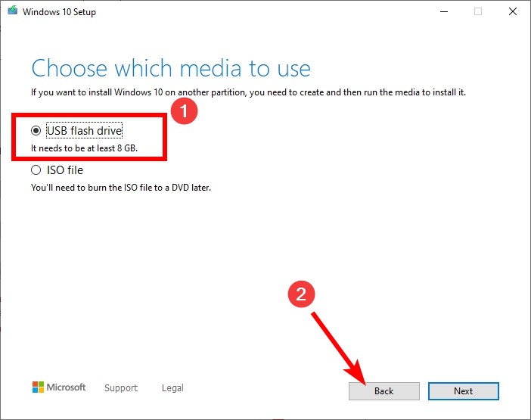
Task: Click the "ISO file" option label
Action: pos(65,170)
